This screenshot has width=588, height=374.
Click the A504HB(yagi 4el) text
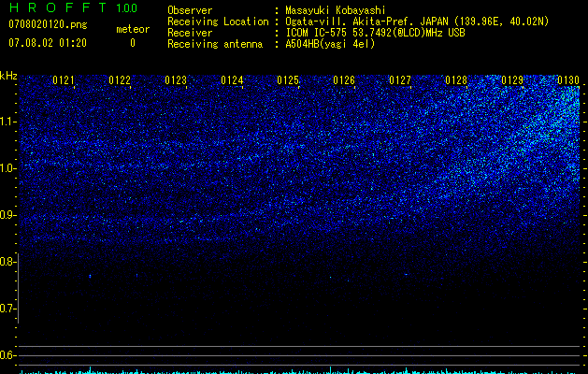pos(330,44)
